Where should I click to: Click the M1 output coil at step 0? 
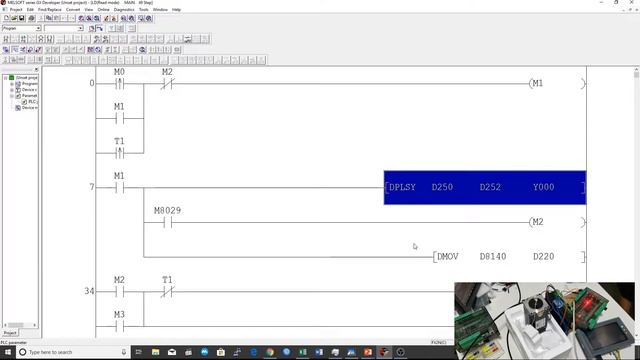[557, 84]
